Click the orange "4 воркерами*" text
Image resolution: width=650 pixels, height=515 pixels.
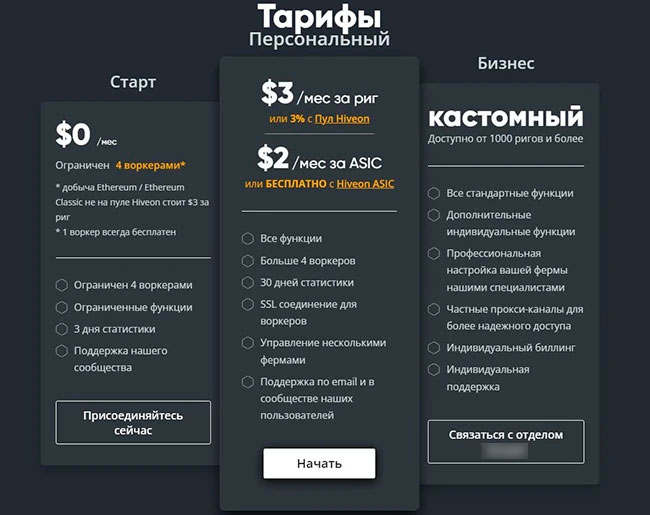[150, 165]
